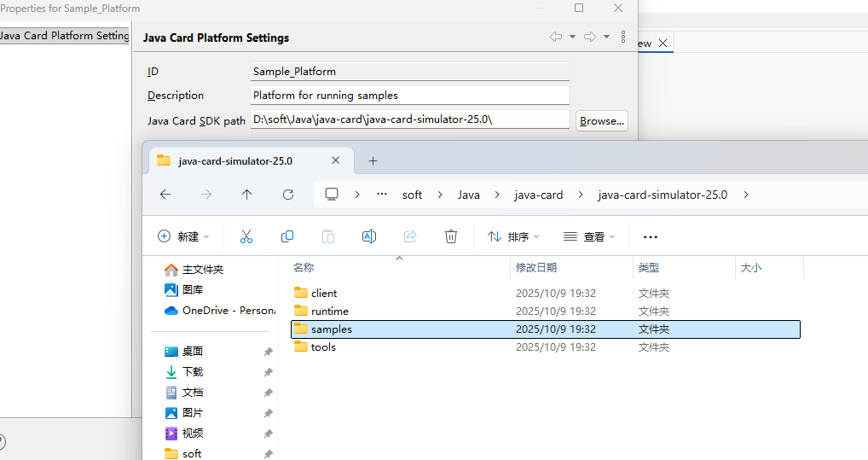Select the samples folder
The width and height of the screenshot is (868, 460).
[331, 329]
